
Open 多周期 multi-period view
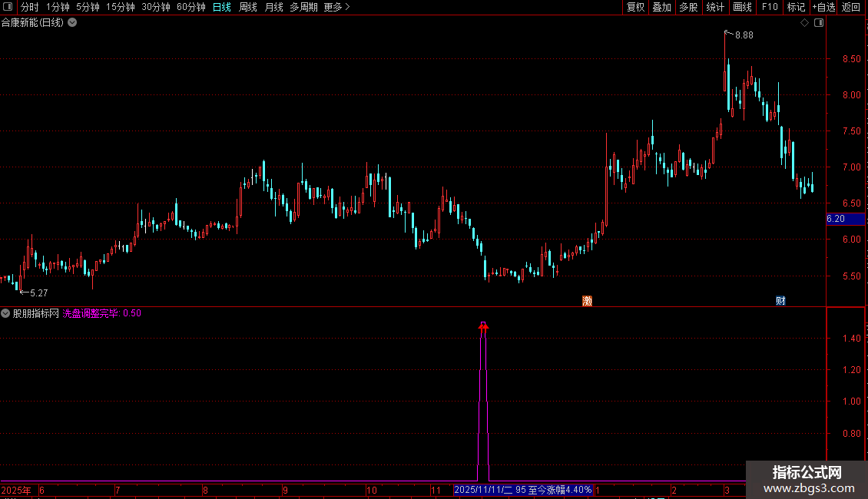coord(304,7)
